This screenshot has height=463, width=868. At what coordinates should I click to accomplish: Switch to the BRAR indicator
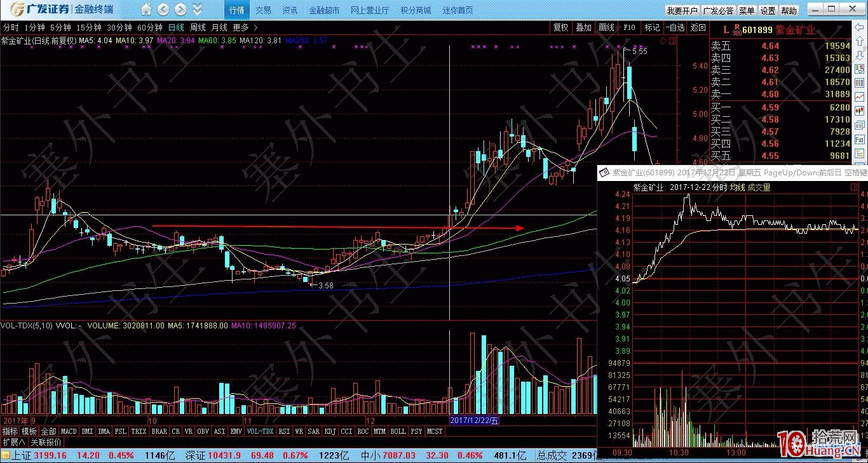pyautogui.click(x=159, y=431)
